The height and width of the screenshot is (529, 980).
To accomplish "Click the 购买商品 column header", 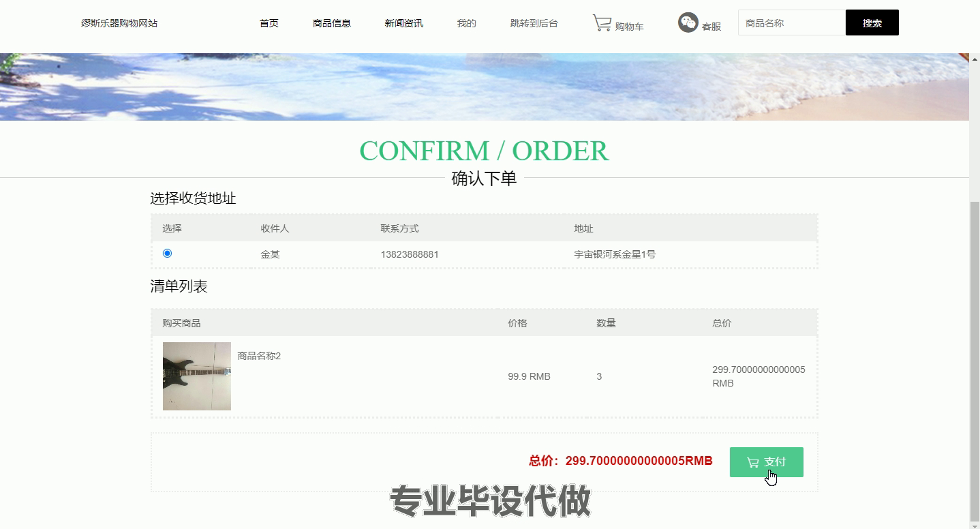I will tap(181, 323).
